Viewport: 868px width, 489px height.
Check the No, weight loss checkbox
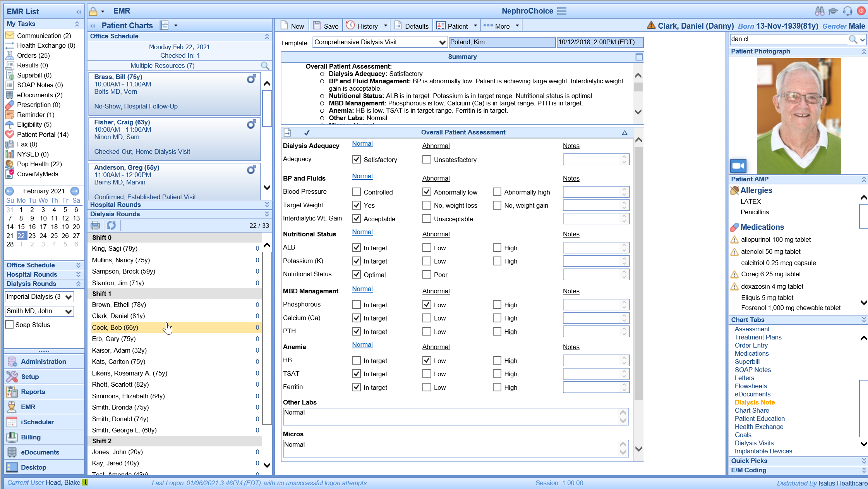(427, 205)
